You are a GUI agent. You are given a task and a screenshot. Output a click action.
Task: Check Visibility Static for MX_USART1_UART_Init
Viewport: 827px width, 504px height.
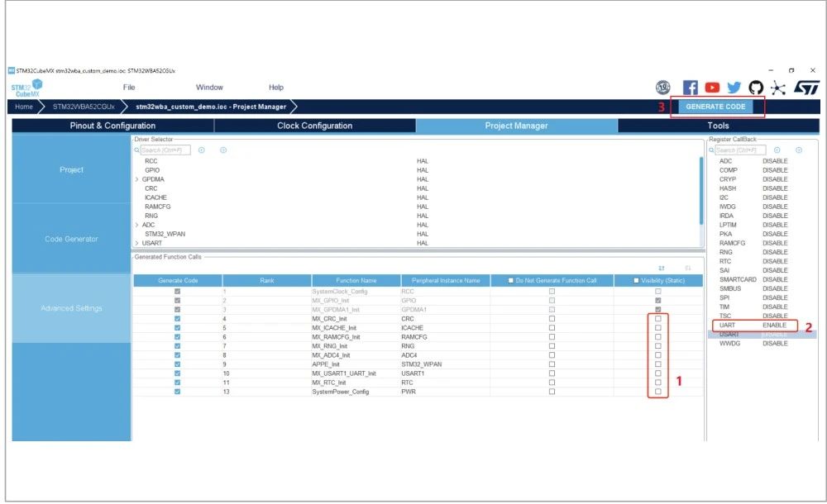(x=657, y=373)
